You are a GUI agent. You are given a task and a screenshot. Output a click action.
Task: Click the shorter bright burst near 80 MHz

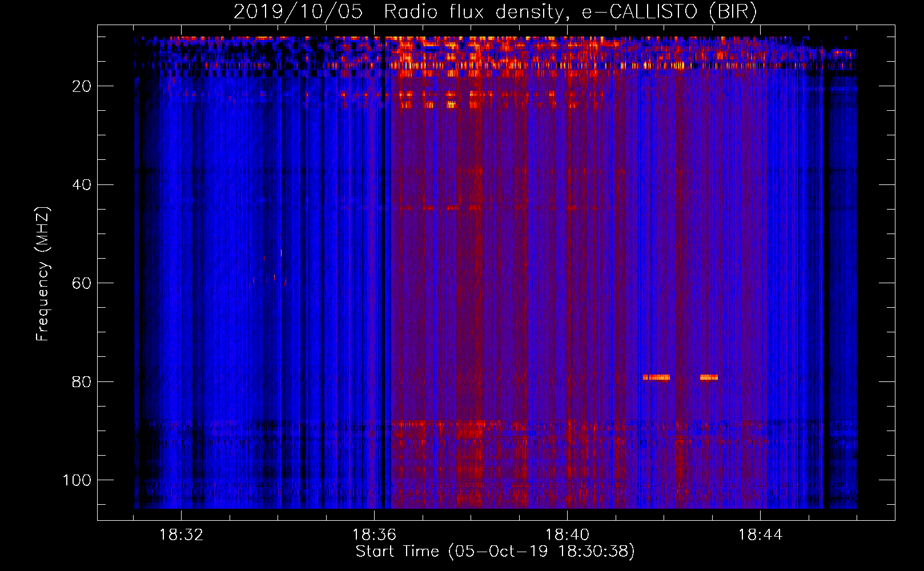pyautogui.click(x=709, y=377)
